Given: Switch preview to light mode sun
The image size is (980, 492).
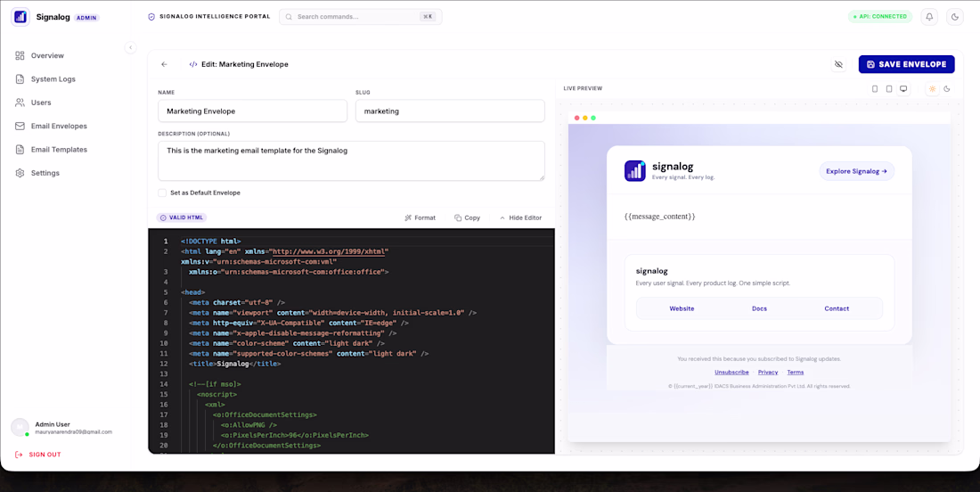Looking at the screenshot, I should click(x=932, y=89).
